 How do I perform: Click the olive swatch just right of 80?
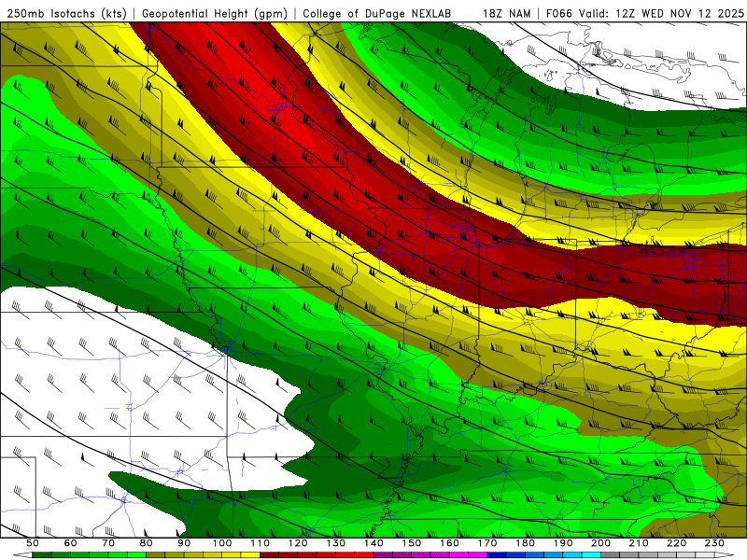[155, 555]
